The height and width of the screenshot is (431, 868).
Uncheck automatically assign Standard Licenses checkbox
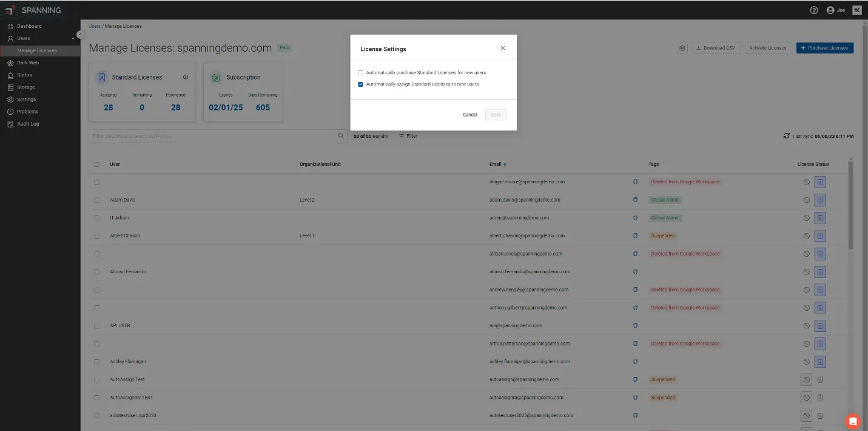(360, 84)
